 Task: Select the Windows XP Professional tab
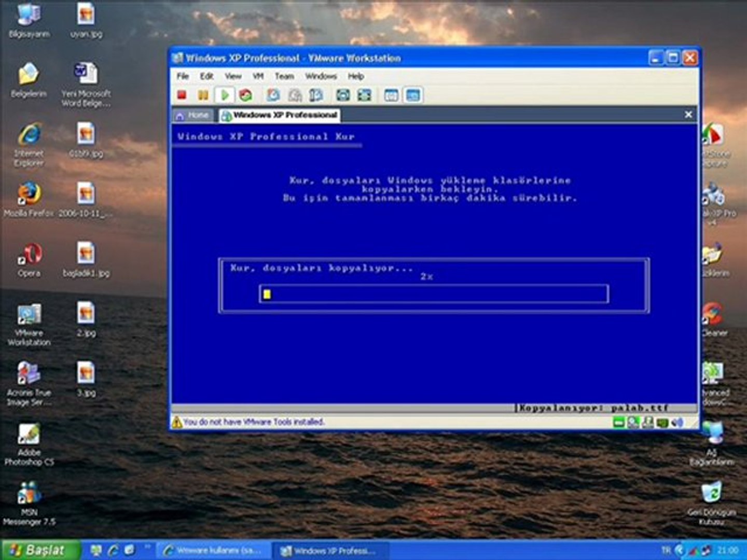pos(279,115)
